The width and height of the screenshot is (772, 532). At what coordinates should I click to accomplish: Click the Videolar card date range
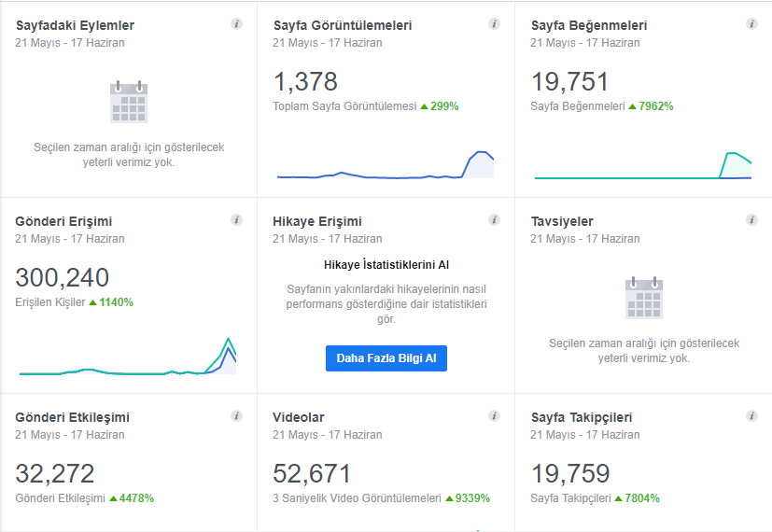[328, 435]
